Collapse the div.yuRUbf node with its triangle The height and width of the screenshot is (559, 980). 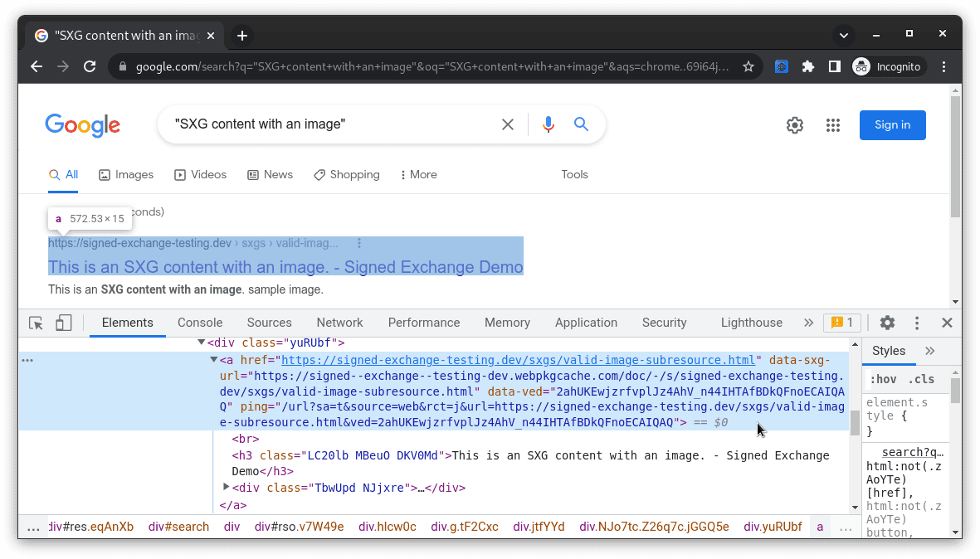click(x=201, y=342)
